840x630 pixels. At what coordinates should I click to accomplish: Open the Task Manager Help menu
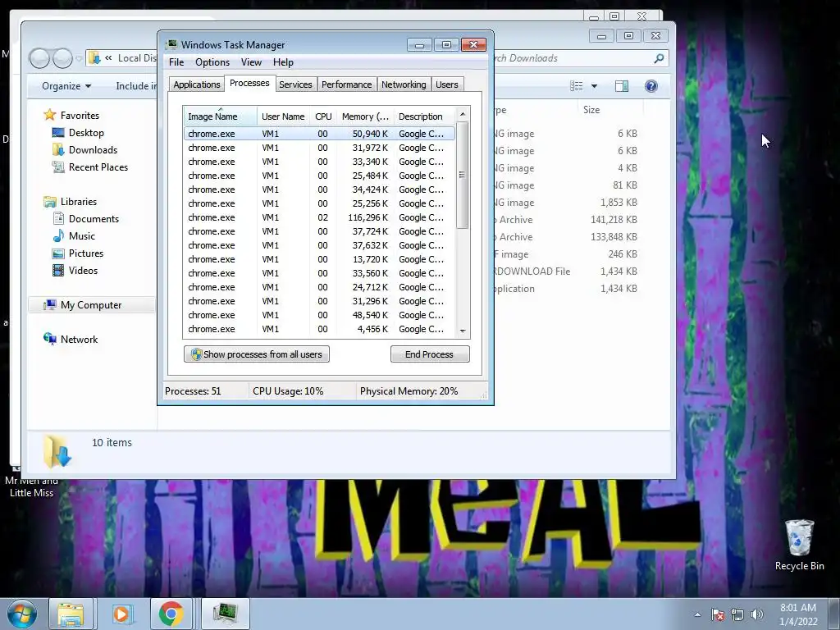[x=283, y=62]
